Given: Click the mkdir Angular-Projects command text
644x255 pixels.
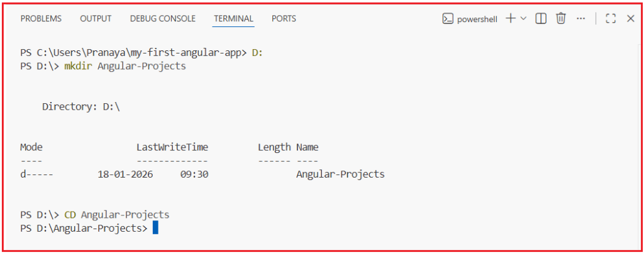Looking at the screenshot, I should coord(125,66).
